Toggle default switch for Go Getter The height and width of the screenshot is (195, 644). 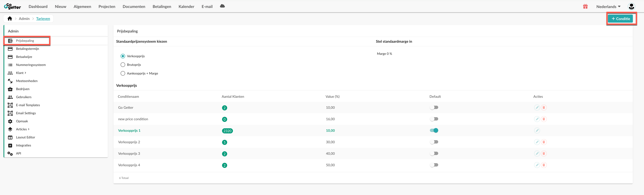coord(434,108)
